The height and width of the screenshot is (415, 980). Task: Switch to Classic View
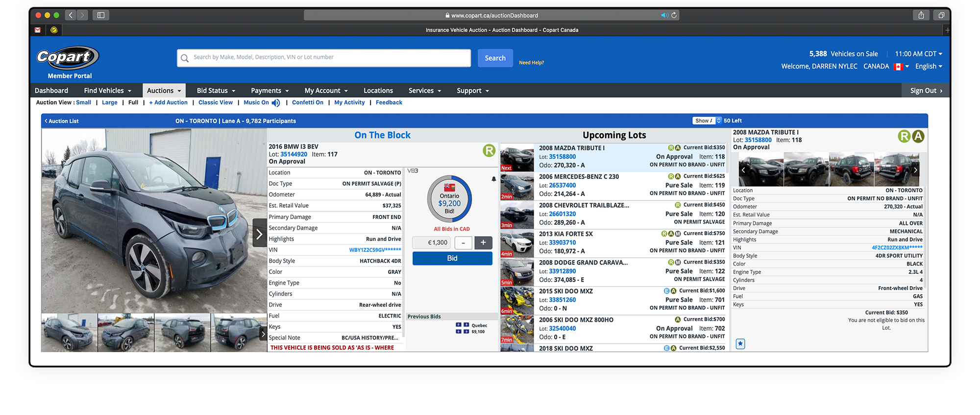tap(216, 102)
